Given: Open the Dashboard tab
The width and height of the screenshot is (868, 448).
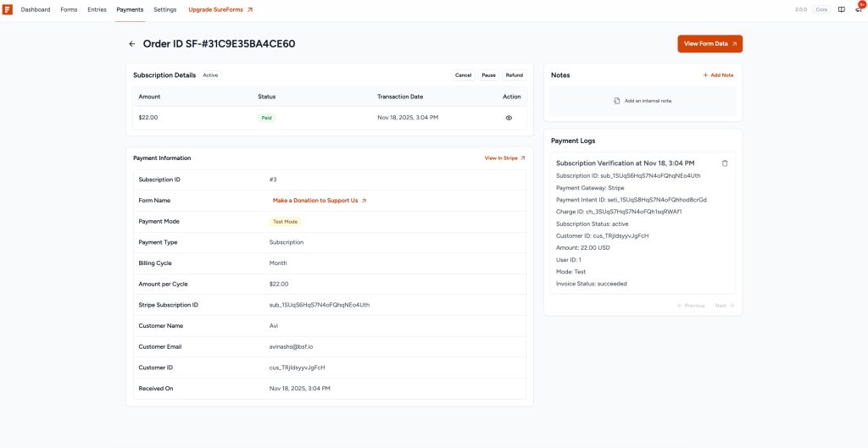Looking at the screenshot, I should tap(36, 9).
